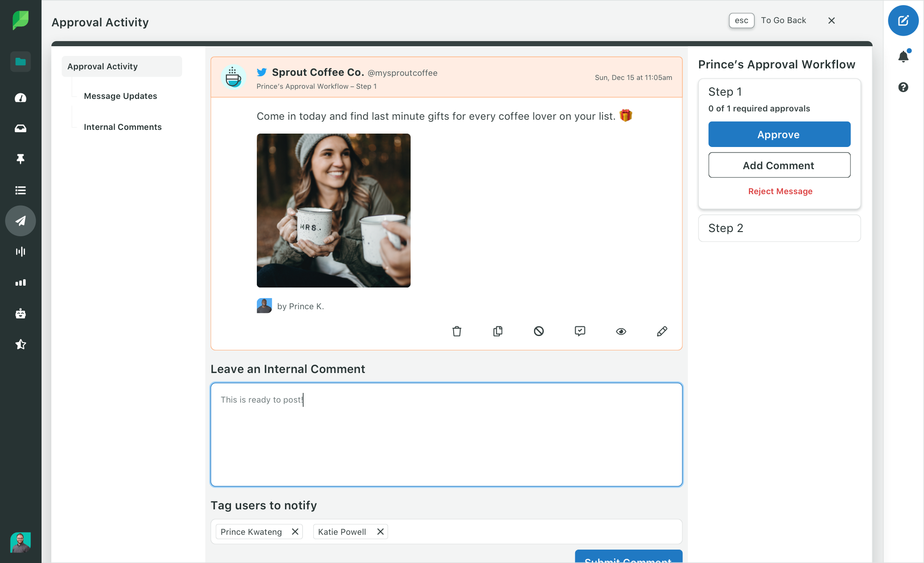This screenshot has width=924, height=563.
Task: Select the Message Updates tab
Action: (121, 96)
